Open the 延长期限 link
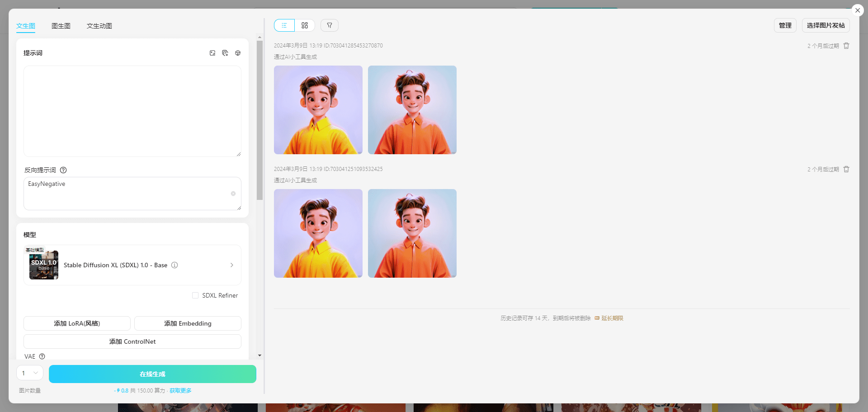 [612, 318]
